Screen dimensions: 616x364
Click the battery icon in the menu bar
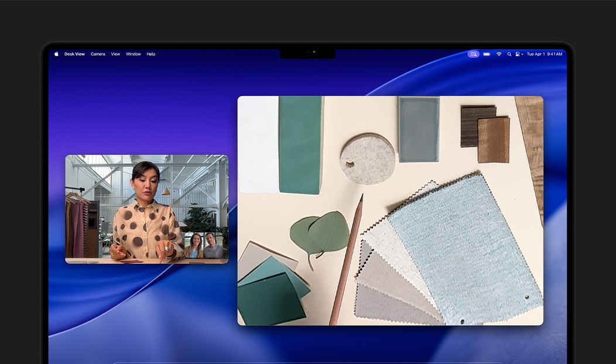tap(486, 54)
